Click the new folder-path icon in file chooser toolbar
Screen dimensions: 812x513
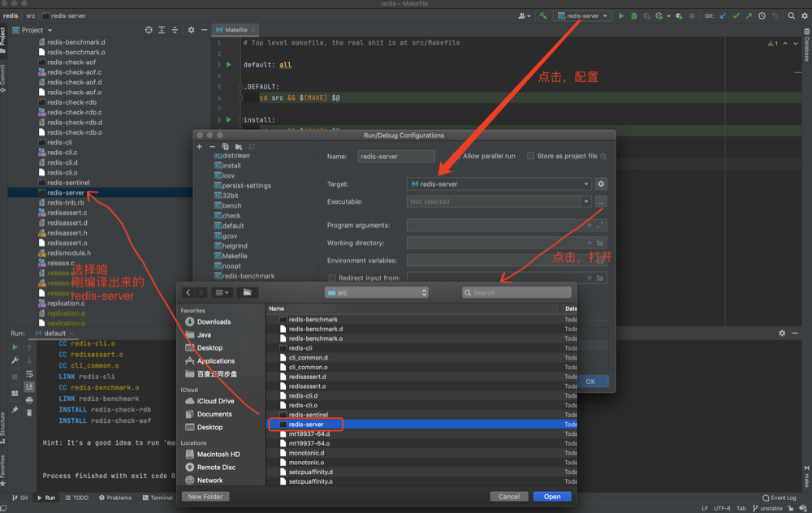(248, 292)
